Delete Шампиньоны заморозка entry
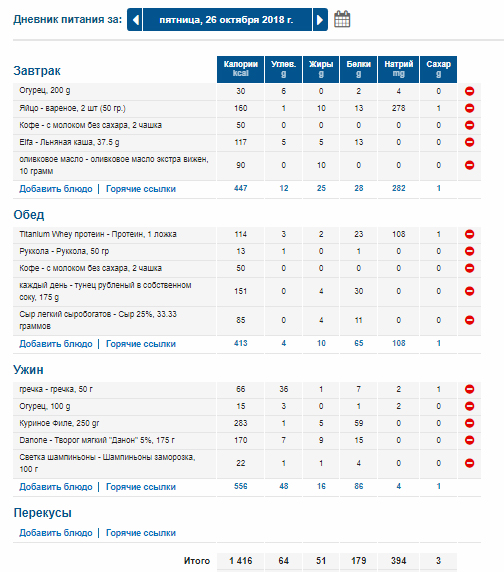 click(469, 463)
